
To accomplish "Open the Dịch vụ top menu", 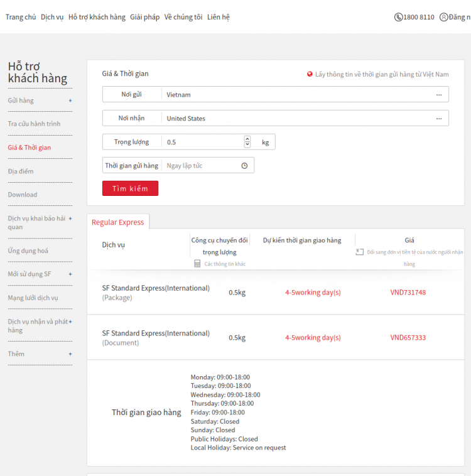I will 52,17.
